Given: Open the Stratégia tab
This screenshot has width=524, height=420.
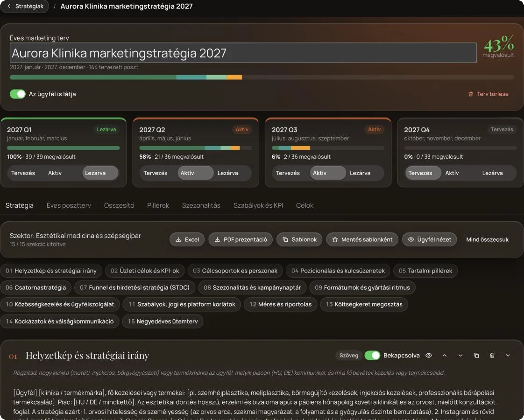Looking at the screenshot, I should [20, 205].
